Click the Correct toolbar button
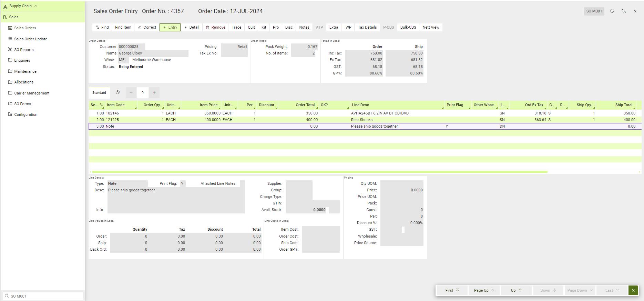This screenshot has height=301, width=644. point(147,27)
